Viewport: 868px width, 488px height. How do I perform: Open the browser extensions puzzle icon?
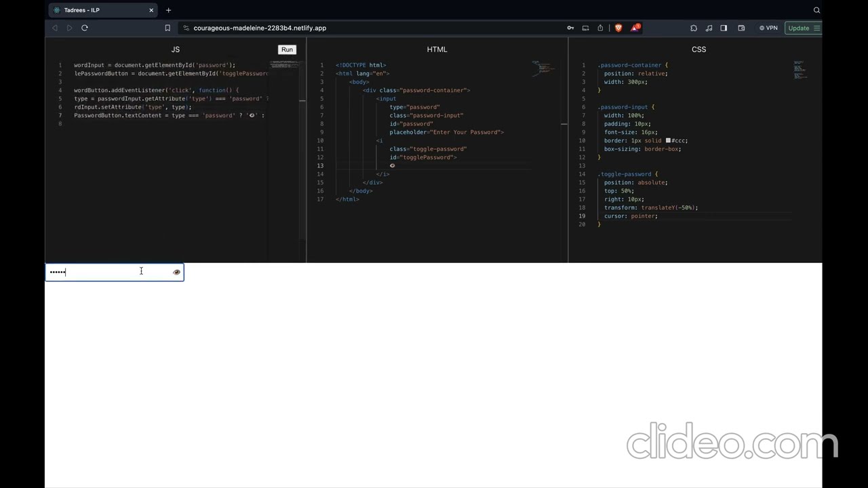click(694, 28)
